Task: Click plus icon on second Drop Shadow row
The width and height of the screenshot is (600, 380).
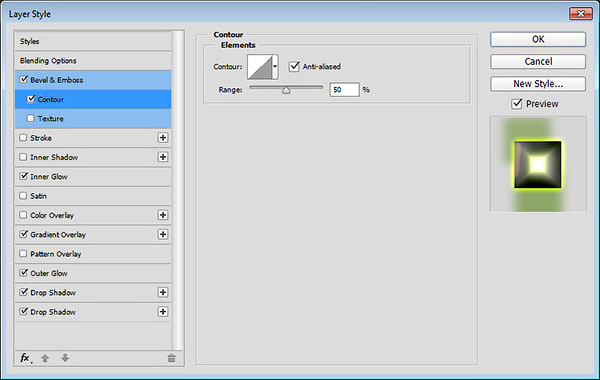Action: 163,312
